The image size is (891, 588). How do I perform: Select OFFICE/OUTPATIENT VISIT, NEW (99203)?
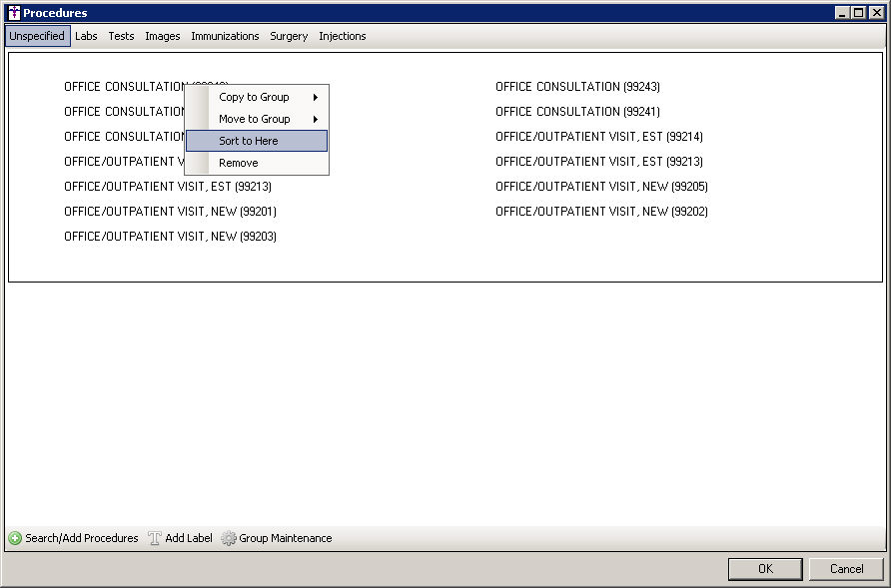coord(170,237)
